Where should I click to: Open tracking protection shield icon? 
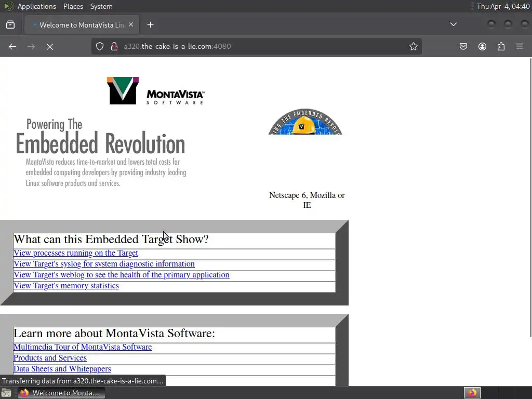pyautogui.click(x=99, y=46)
